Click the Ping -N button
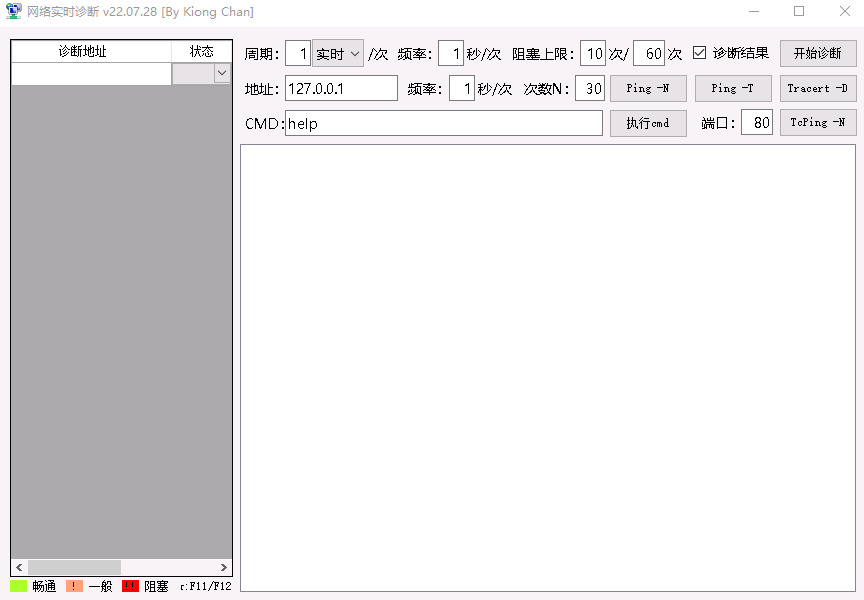The width and height of the screenshot is (864, 600). (648, 88)
